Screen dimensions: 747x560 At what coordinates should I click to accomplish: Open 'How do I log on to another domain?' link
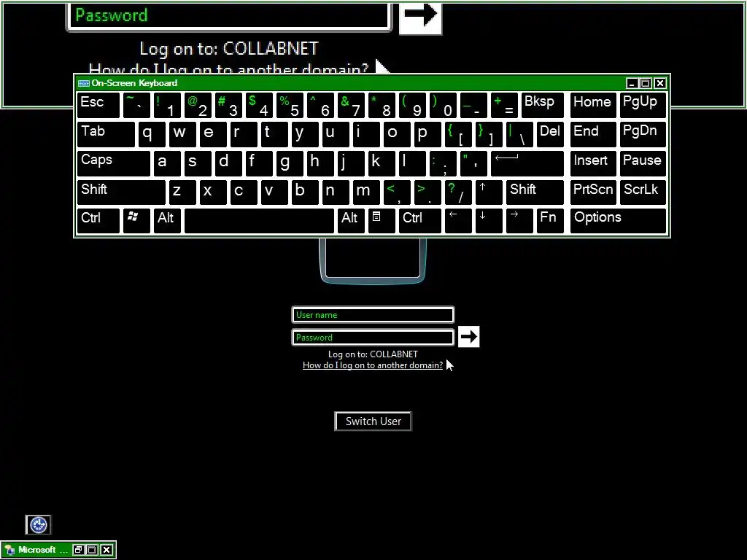(x=373, y=365)
